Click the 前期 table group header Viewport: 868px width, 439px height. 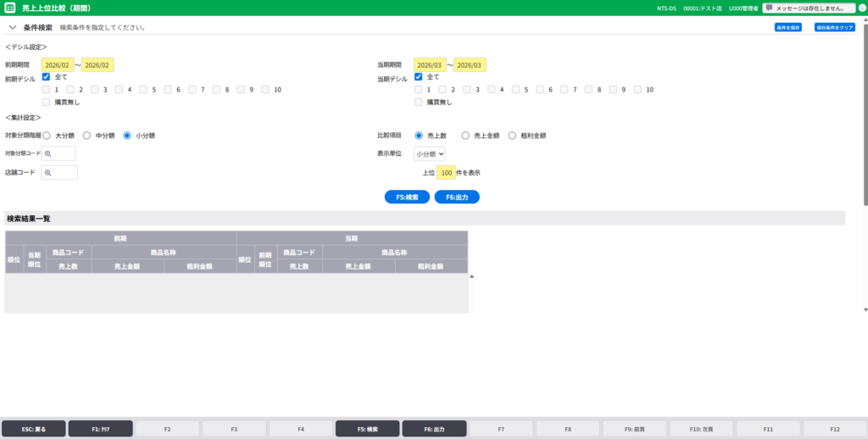point(120,238)
